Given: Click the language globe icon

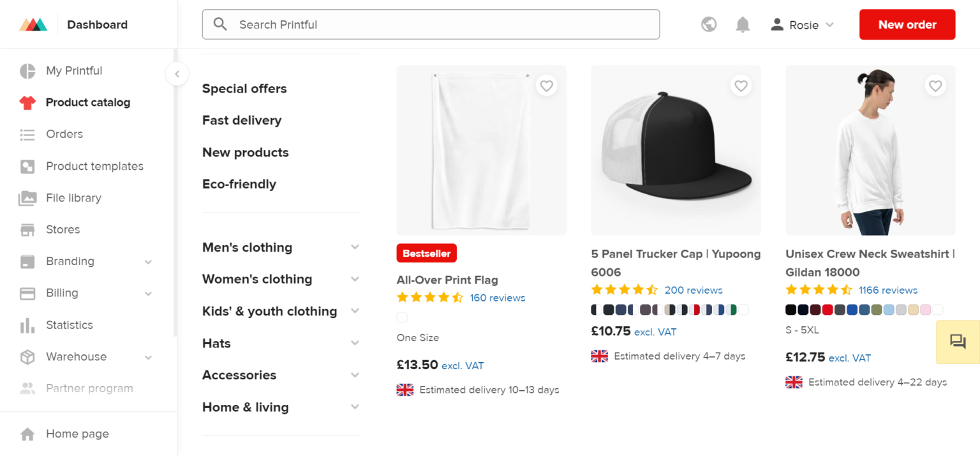Looking at the screenshot, I should (x=708, y=24).
